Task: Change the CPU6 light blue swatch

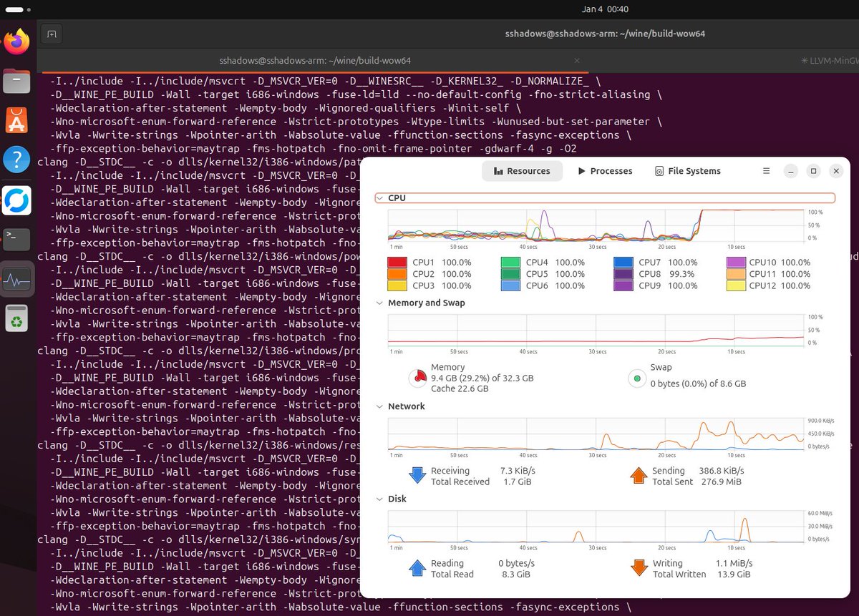Action: point(510,285)
